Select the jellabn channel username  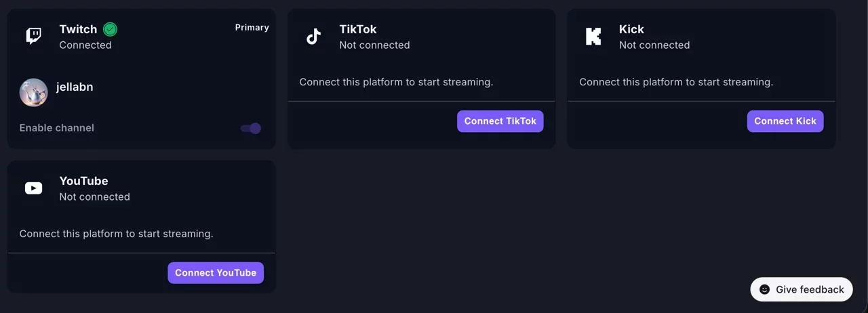tap(75, 87)
